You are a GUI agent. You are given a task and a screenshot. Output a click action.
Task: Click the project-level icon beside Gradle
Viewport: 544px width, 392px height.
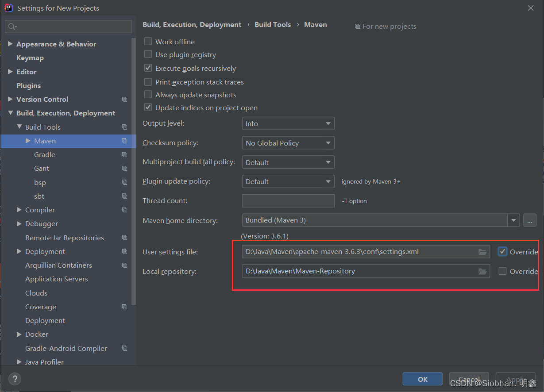click(124, 155)
